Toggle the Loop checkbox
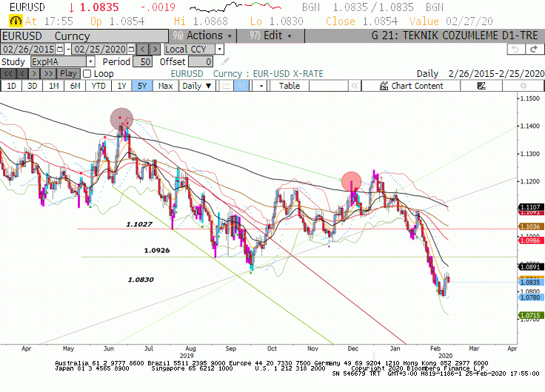This screenshot has height=392, width=545. click(x=87, y=74)
